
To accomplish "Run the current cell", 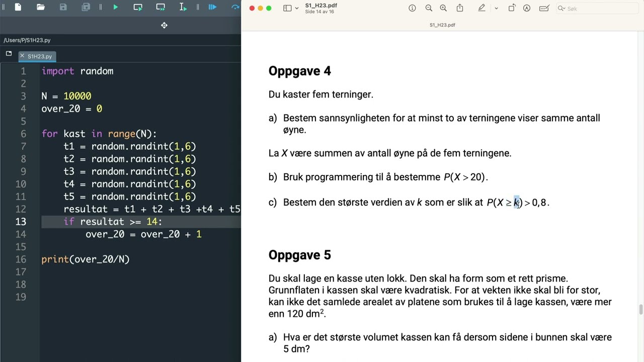I will coord(138,7).
